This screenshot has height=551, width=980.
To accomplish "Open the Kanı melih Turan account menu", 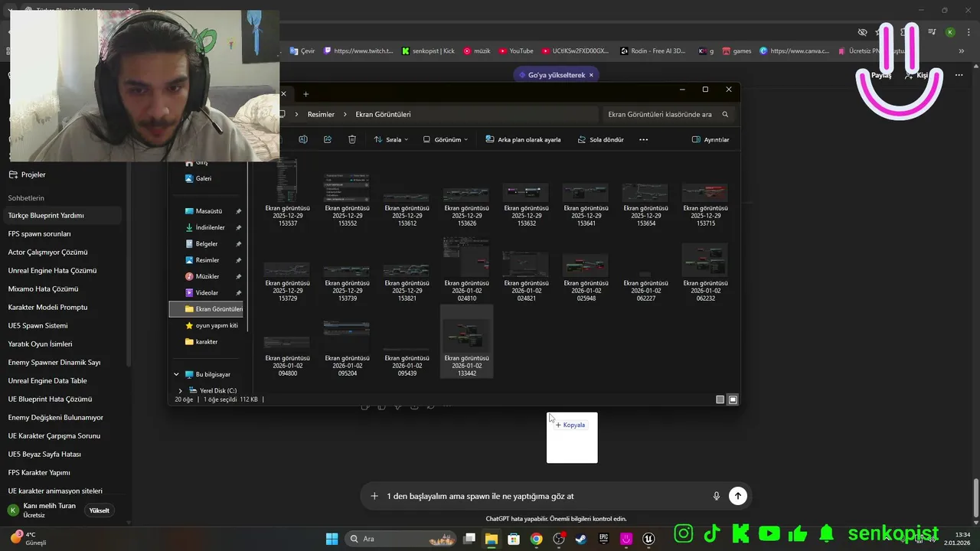I will click(x=42, y=510).
